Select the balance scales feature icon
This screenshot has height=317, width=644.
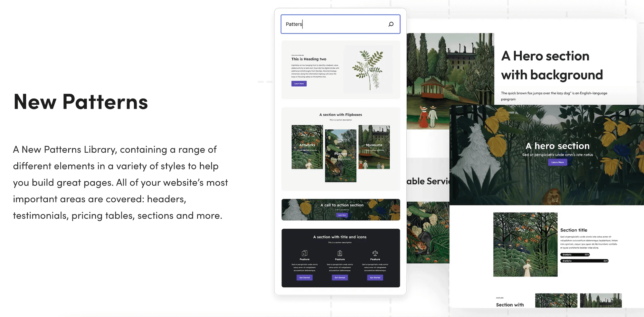375,253
